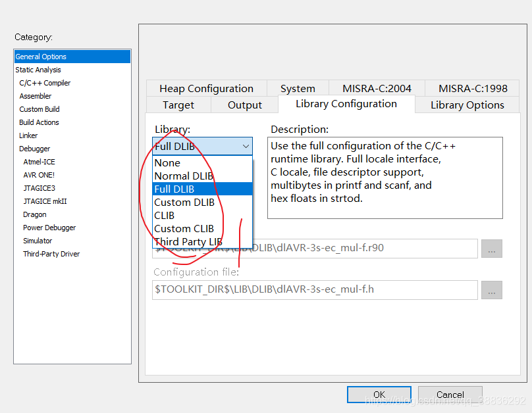The image size is (532, 413).
Task: Open MISRA-C:2004 tab
Action: click(x=377, y=88)
